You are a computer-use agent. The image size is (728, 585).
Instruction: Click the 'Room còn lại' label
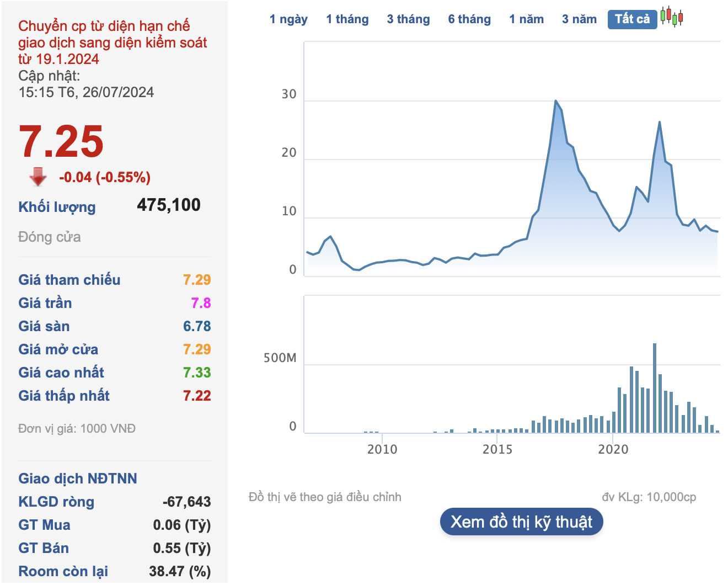(63, 571)
